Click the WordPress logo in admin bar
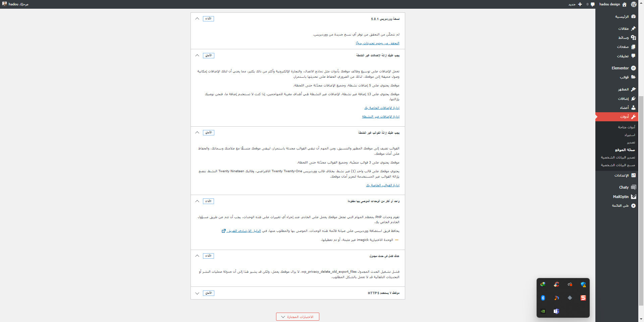 point(634,4)
